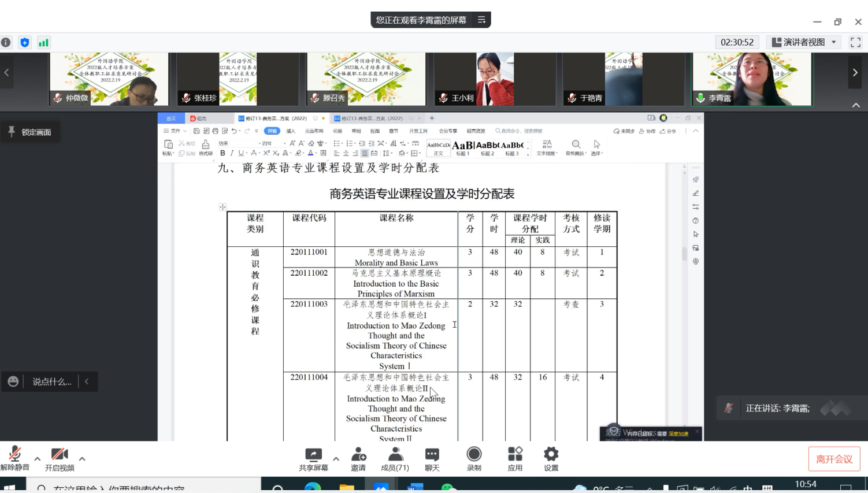Viewport: 868px width, 493px height.
Task: Open meeting Settings gear
Action: click(551, 454)
